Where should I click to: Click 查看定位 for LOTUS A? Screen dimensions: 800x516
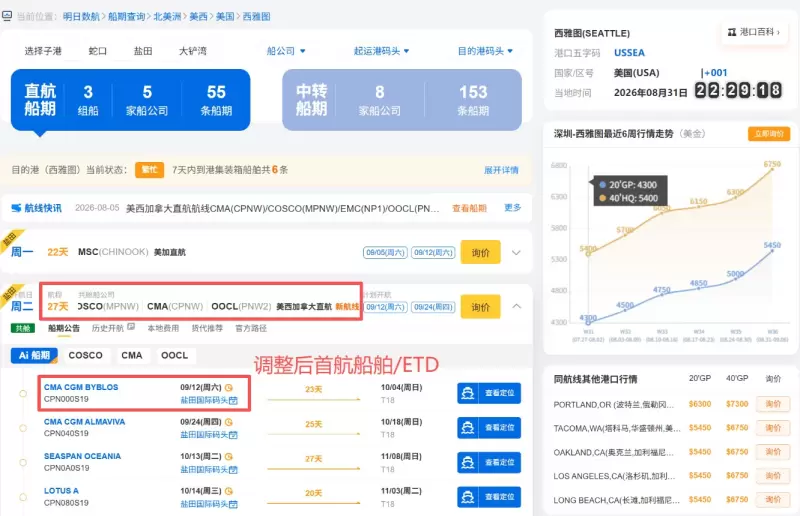[489, 497]
